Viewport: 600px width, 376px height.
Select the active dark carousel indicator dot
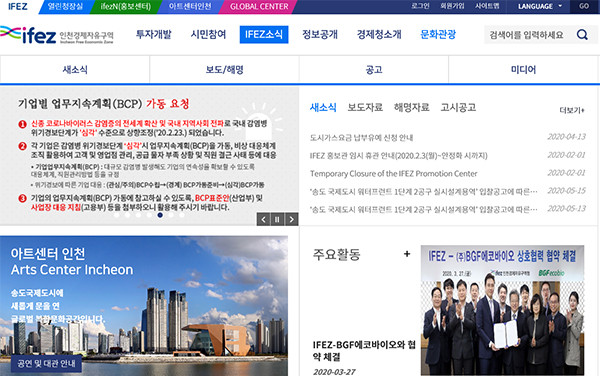pyautogui.click(x=160, y=215)
